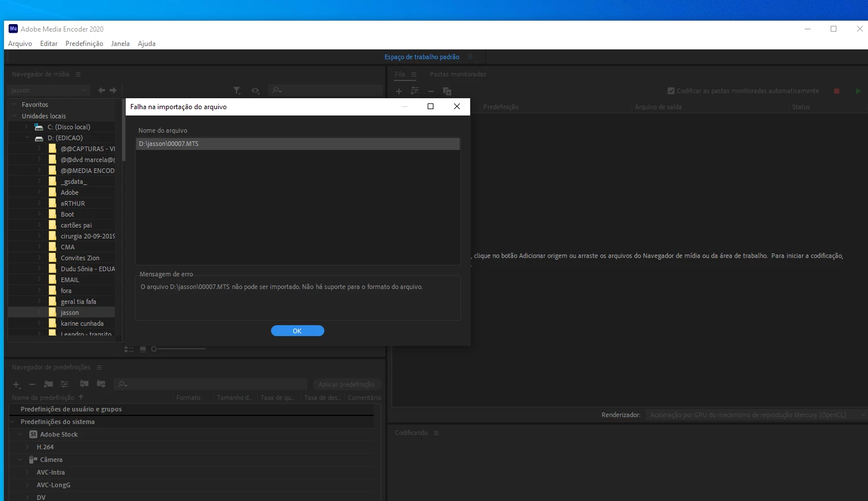Click the queue settings sliders icon in the Fila panel

(414, 91)
